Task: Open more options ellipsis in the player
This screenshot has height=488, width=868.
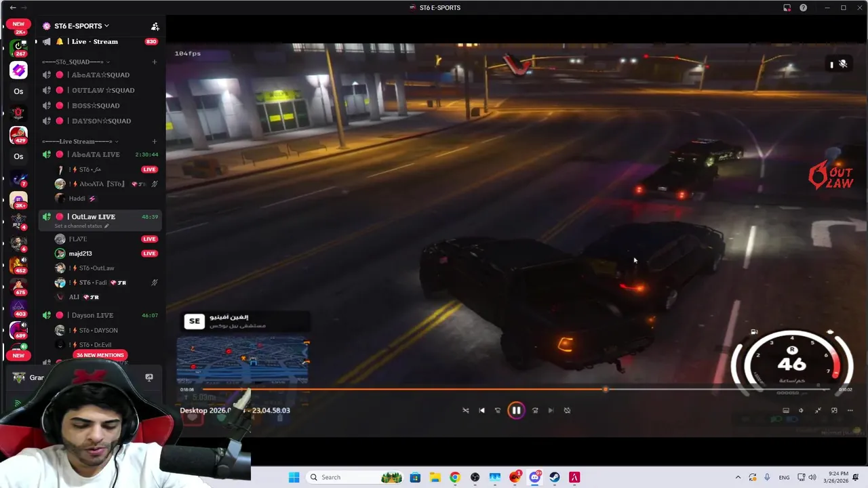Action: click(850, 410)
